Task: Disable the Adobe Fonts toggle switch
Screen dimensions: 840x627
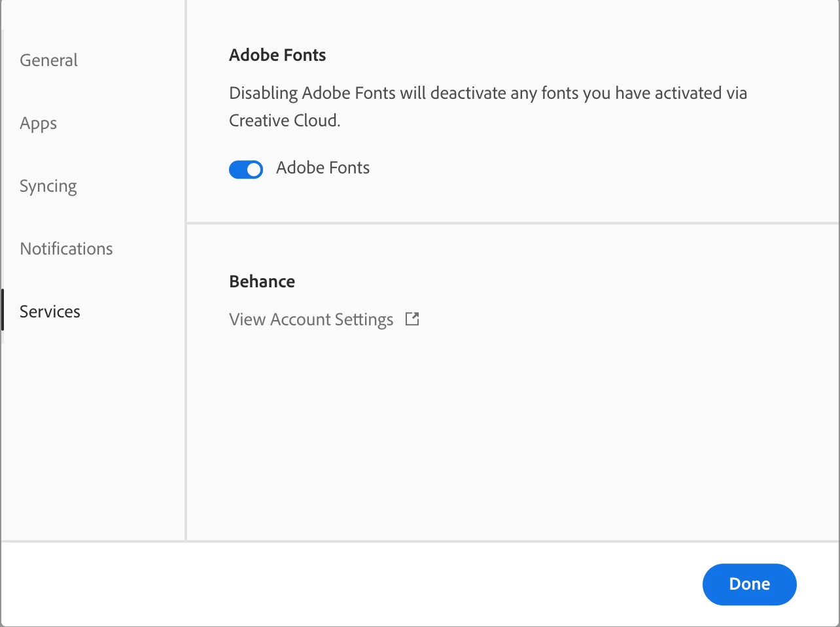Action: pyautogui.click(x=246, y=170)
